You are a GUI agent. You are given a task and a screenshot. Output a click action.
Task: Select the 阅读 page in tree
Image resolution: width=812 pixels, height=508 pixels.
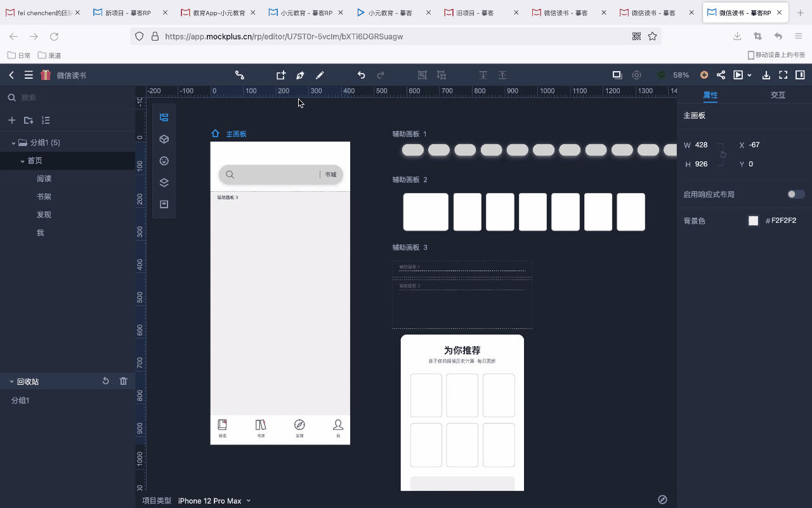(x=44, y=179)
